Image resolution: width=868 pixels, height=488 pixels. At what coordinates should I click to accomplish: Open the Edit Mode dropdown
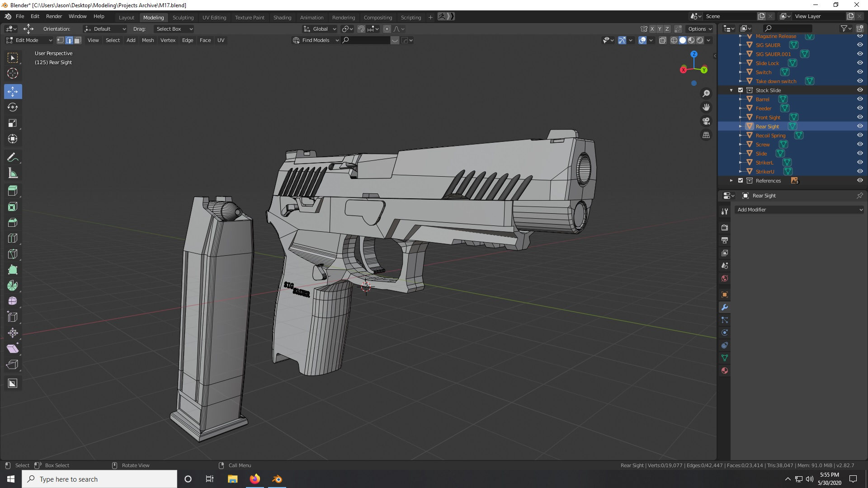(29, 40)
